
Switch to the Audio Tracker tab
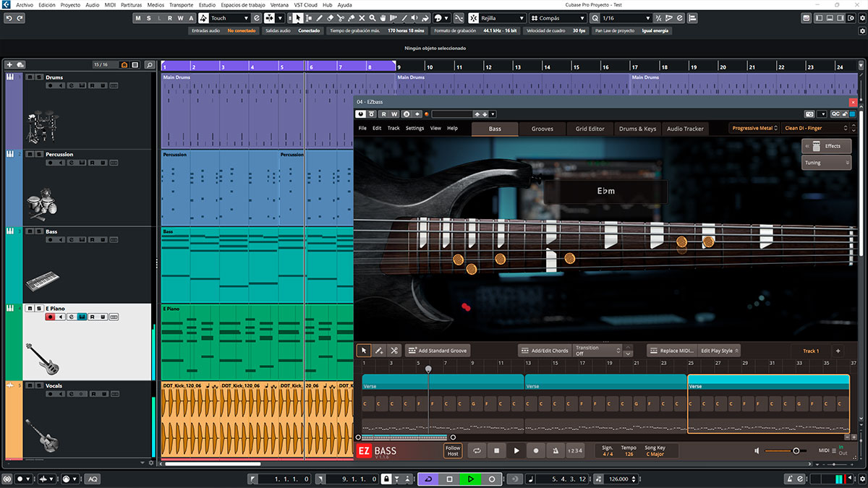coord(685,129)
